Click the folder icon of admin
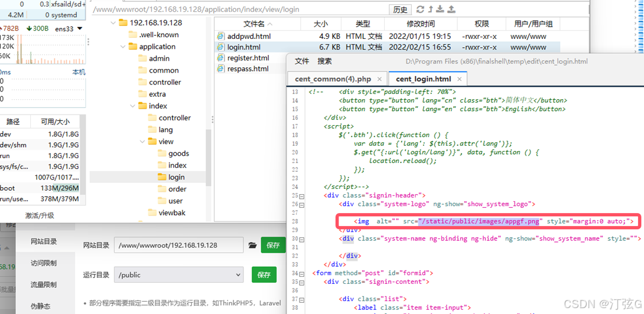This screenshot has width=644, height=314. coord(142,58)
